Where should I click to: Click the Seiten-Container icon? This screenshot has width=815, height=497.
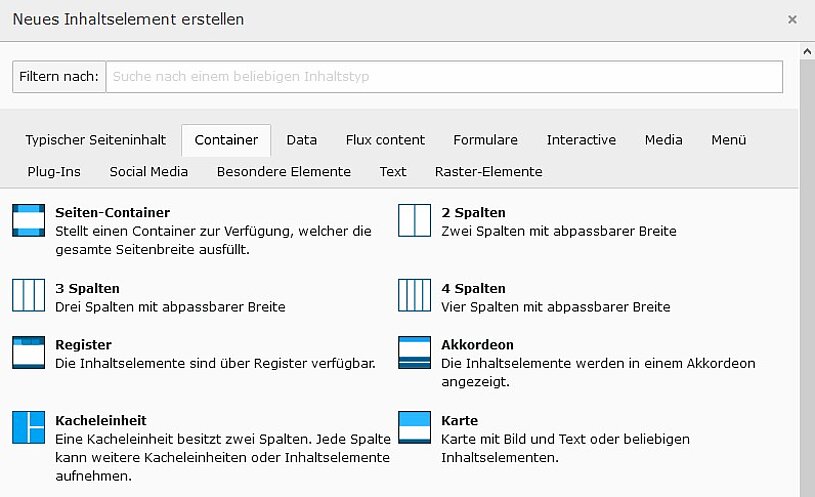(28, 220)
